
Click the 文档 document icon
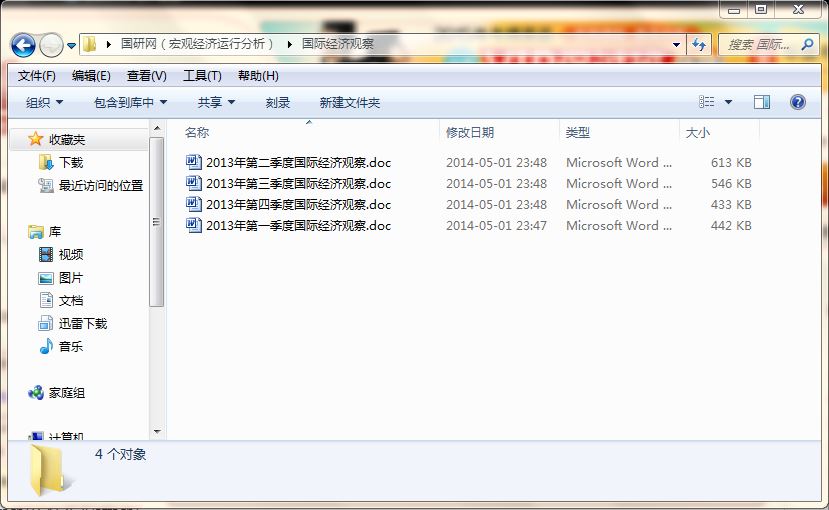[46, 300]
